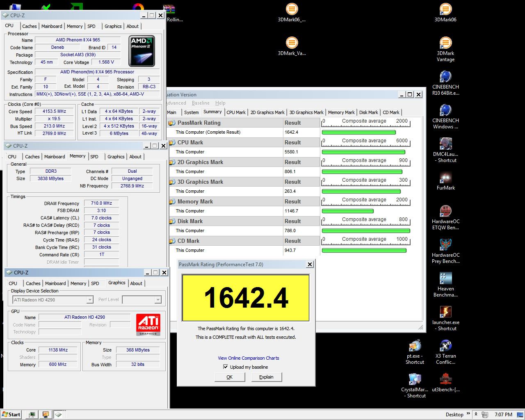Open the Perf Level dropdown
This screenshot has height=420, width=525.
coord(158,300)
